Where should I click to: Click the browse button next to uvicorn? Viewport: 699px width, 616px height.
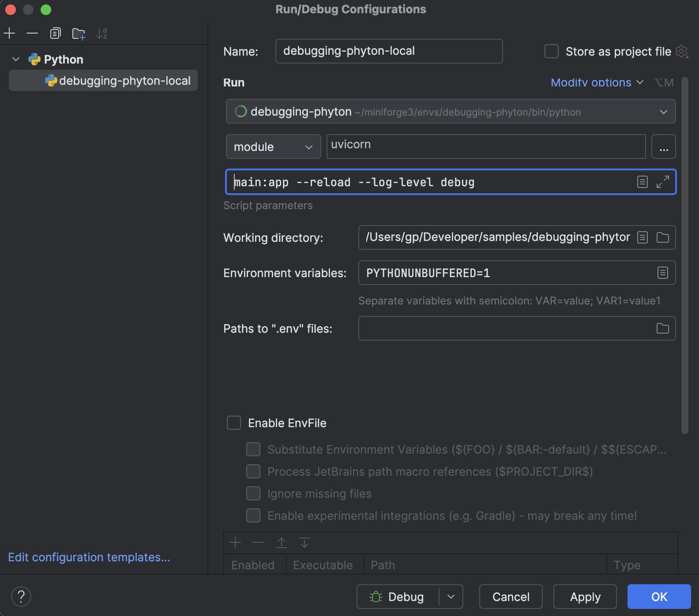pyautogui.click(x=663, y=146)
